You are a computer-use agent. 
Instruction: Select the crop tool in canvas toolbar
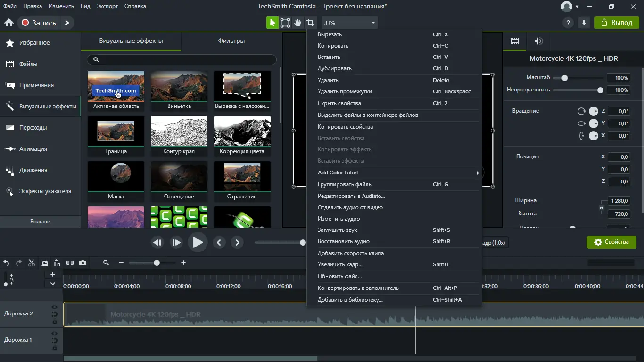pos(310,23)
